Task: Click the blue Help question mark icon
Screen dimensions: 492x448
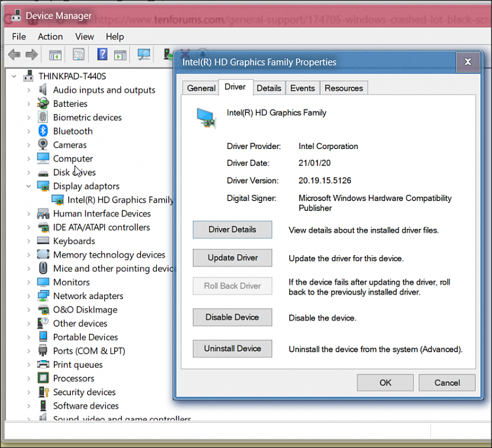Action: pos(102,54)
